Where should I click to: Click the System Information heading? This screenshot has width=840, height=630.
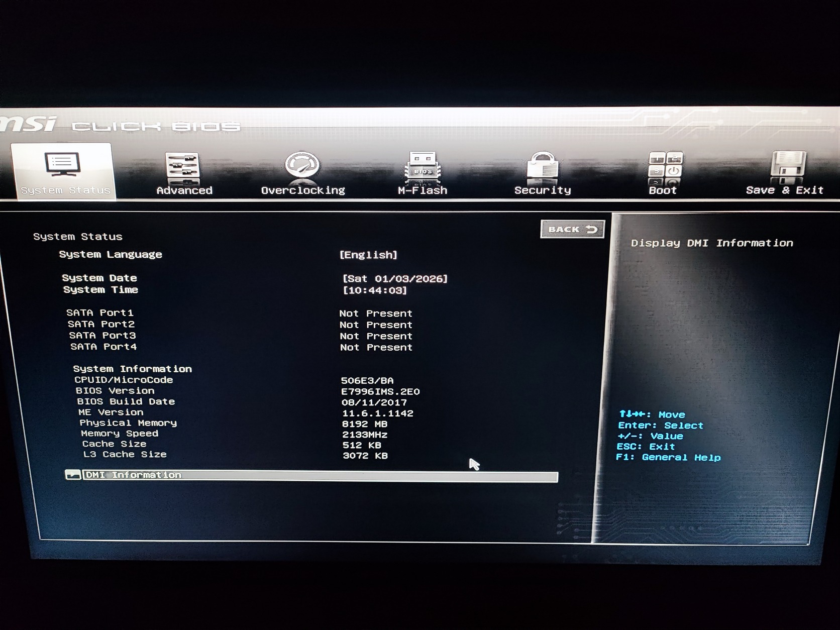(x=132, y=369)
